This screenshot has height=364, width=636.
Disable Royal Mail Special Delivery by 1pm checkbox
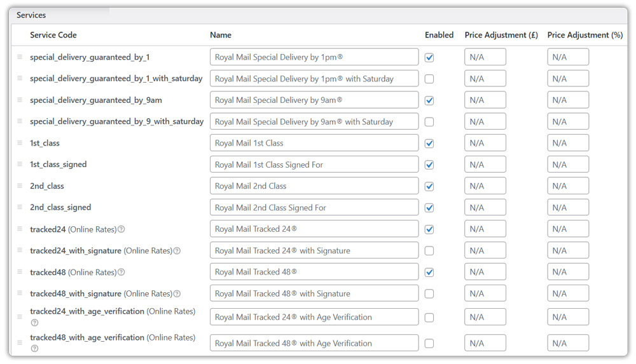tap(429, 58)
